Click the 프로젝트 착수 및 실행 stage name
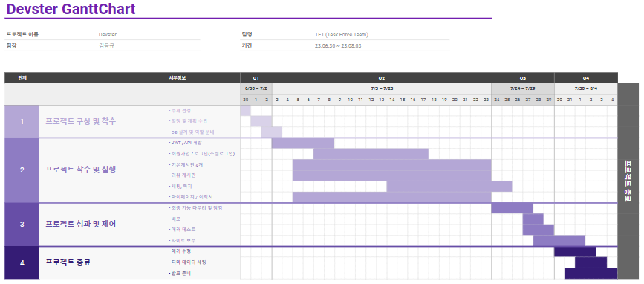Screen dimensions: 644x284 pos(80,170)
